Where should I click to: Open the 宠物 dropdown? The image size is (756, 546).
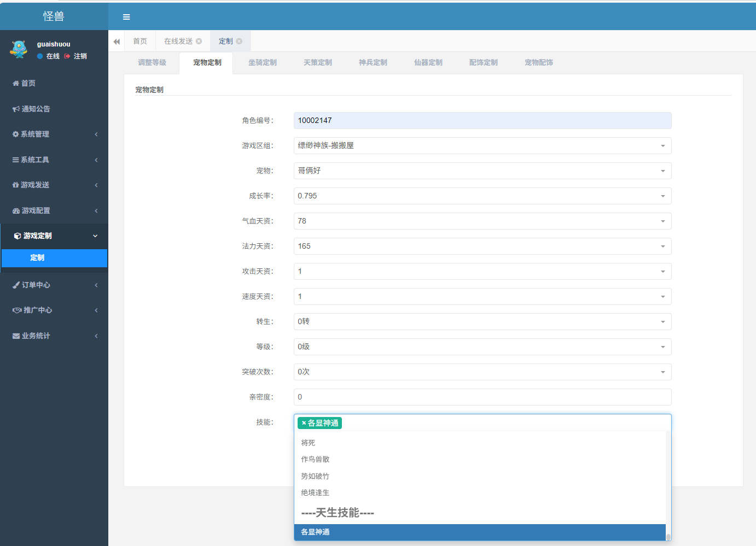tap(482, 171)
